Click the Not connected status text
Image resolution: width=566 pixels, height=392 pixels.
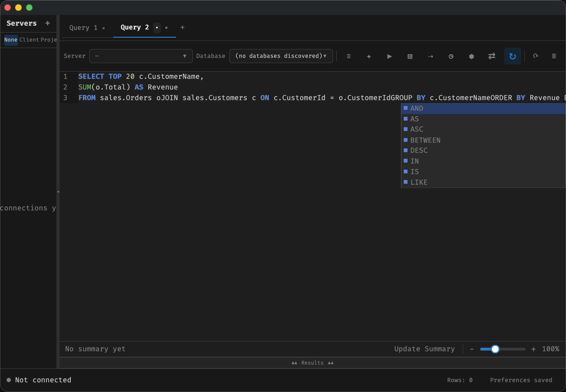pos(43,380)
